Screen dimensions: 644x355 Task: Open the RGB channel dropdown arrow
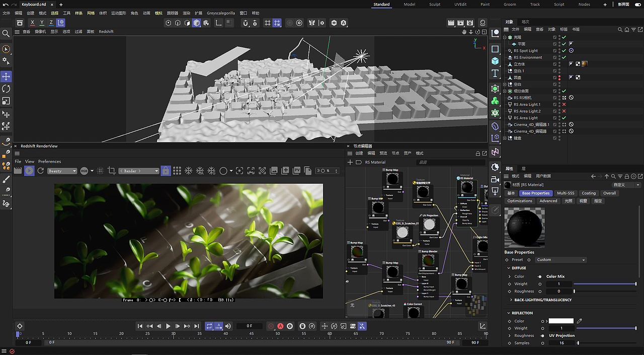point(92,171)
